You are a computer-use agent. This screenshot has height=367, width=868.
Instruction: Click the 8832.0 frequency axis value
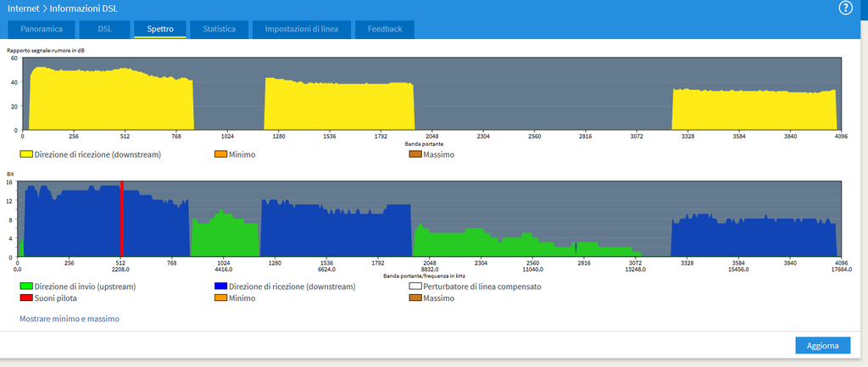click(x=430, y=270)
